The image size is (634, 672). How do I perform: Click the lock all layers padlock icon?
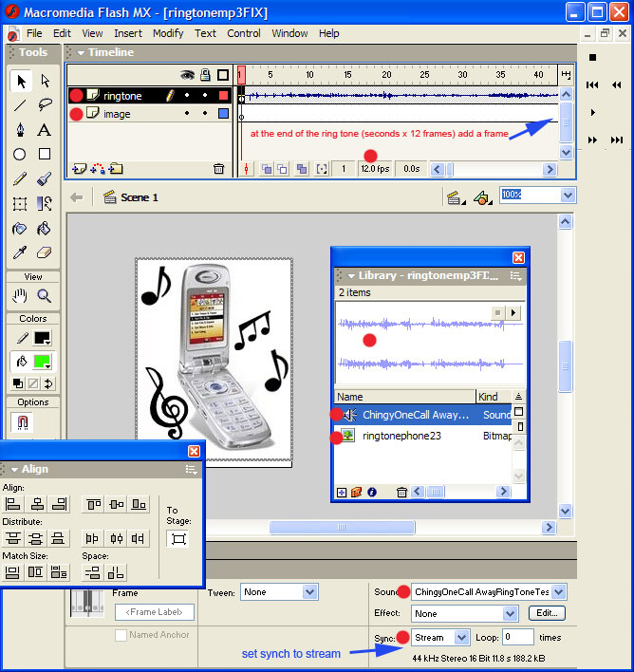pyautogui.click(x=205, y=75)
